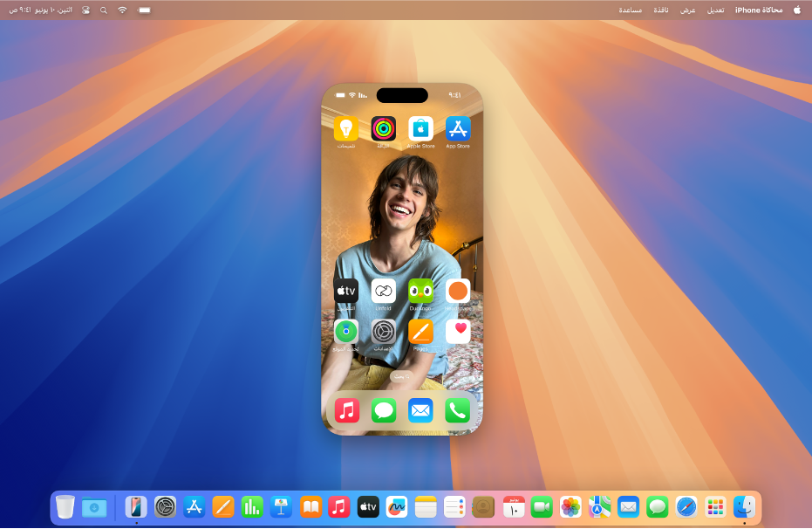Open Apple Store app on iPhone
Viewport: 812px width, 529px height.
421,129
